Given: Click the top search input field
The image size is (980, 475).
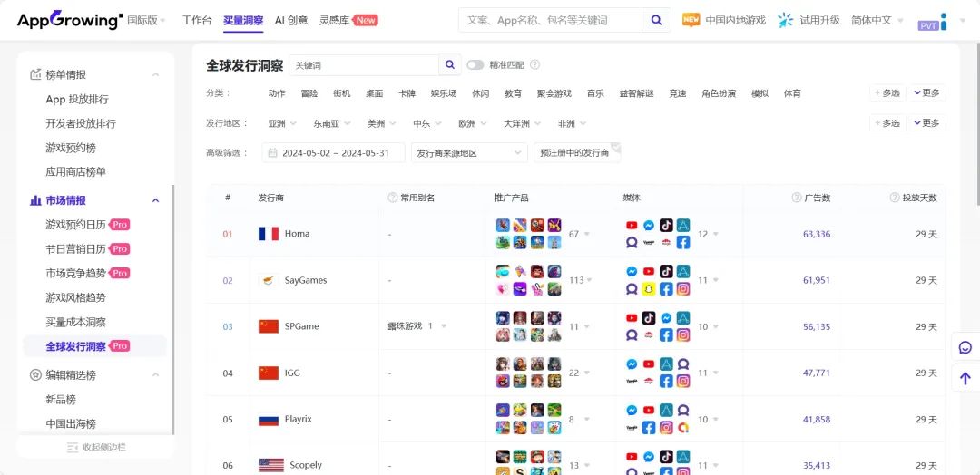Looking at the screenshot, I should click(x=550, y=20).
